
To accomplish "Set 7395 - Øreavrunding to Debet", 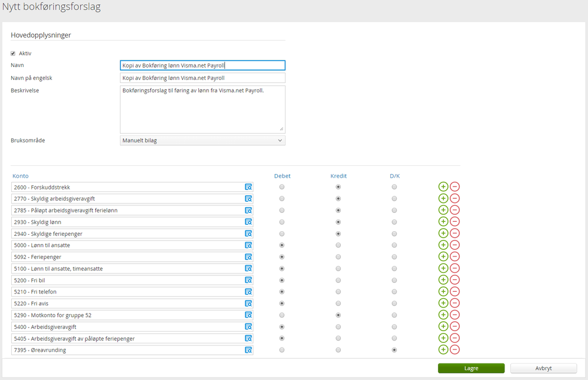I will pyautogui.click(x=281, y=349).
